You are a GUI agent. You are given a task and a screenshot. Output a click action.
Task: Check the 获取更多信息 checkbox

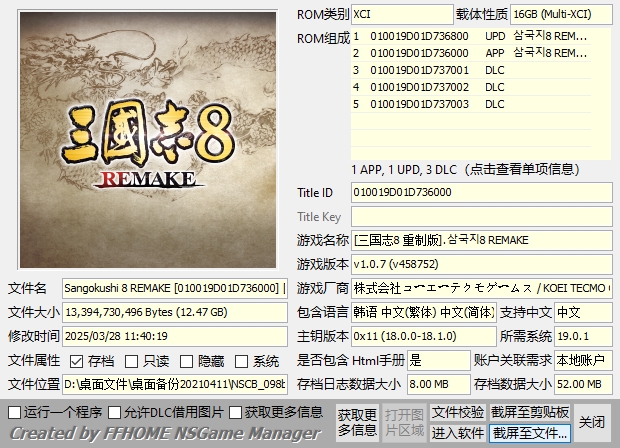[x=236, y=412]
